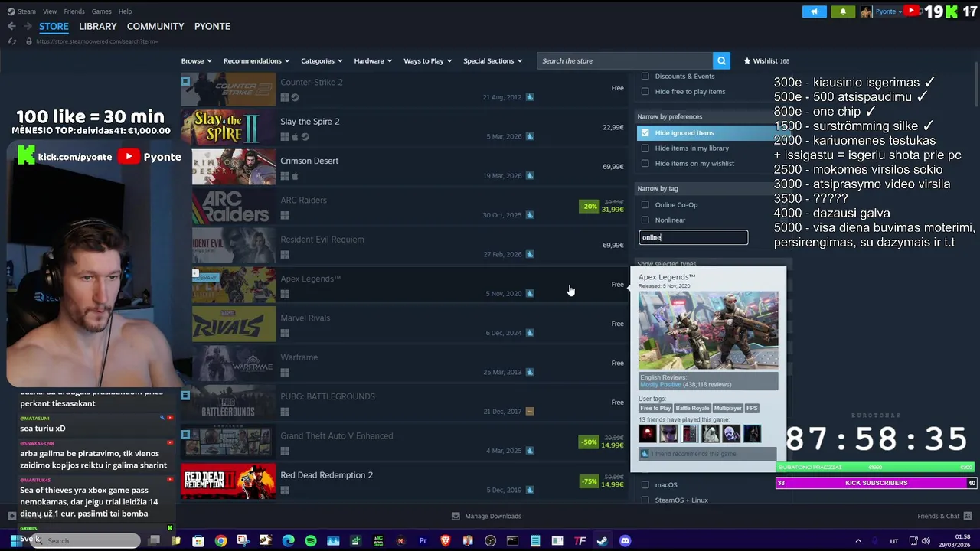Open the Wishlist button

[766, 60]
